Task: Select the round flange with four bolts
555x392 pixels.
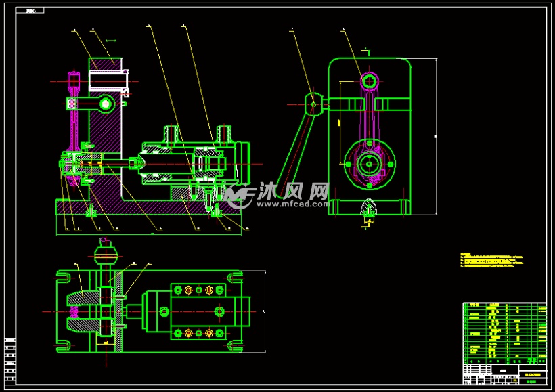Action: click(368, 163)
